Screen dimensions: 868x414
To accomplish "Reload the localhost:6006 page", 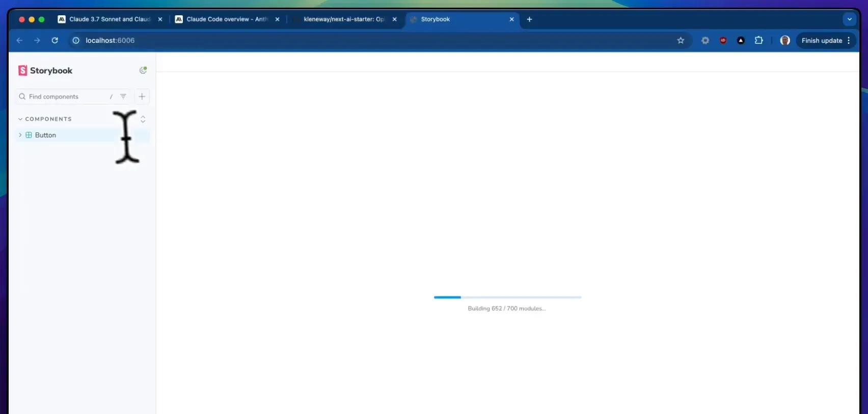I will (55, 40).
